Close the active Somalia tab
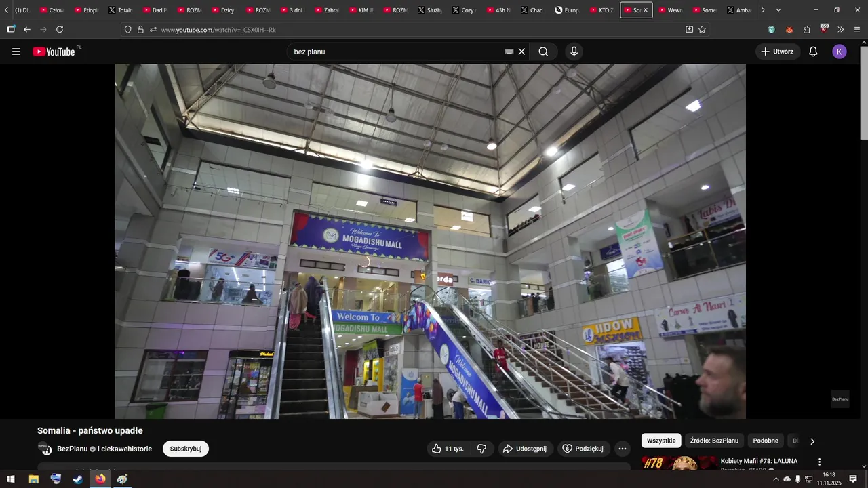This screenshot has width=868, height=488. 646,10
